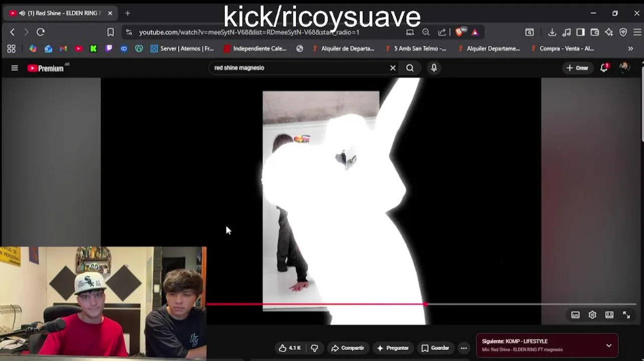The width and height of the screenshot is (644, 361).
Task: Open YouTube notifications bell
Action: coord(604,68)
